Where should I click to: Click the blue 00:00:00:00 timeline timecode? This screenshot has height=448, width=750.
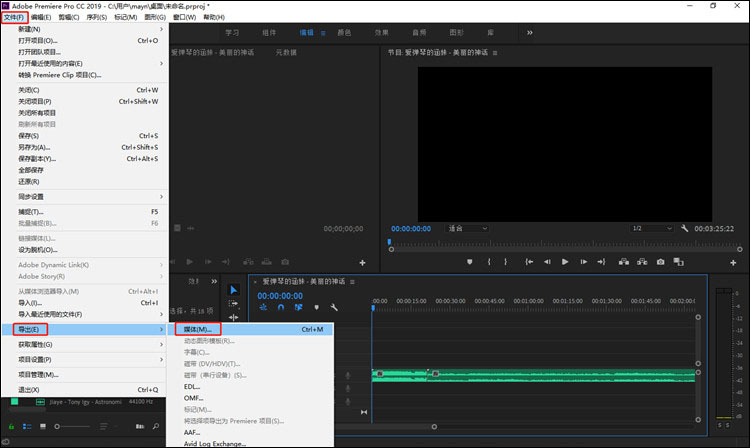[280, 296]
